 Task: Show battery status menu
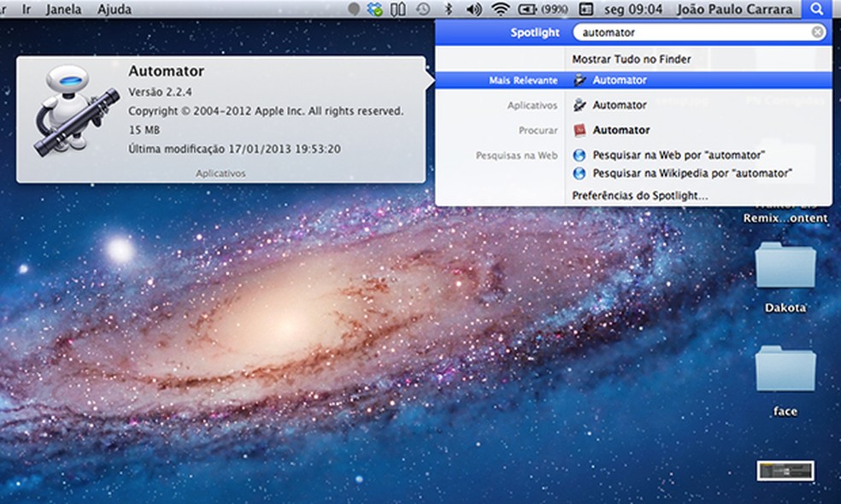coord(544,9)
